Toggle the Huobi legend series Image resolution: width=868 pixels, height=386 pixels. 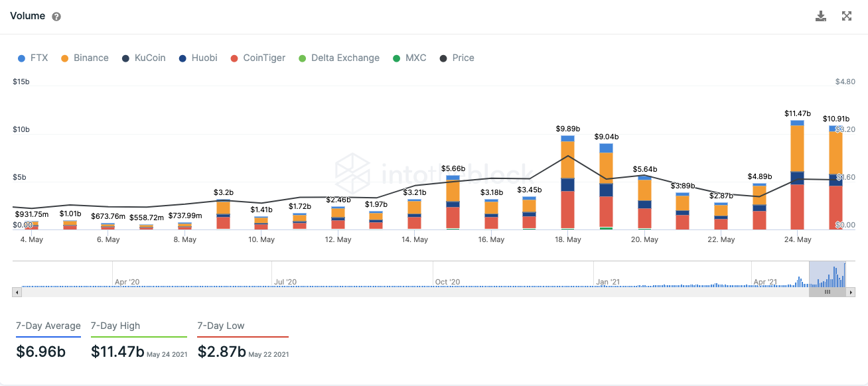point(198,58)
